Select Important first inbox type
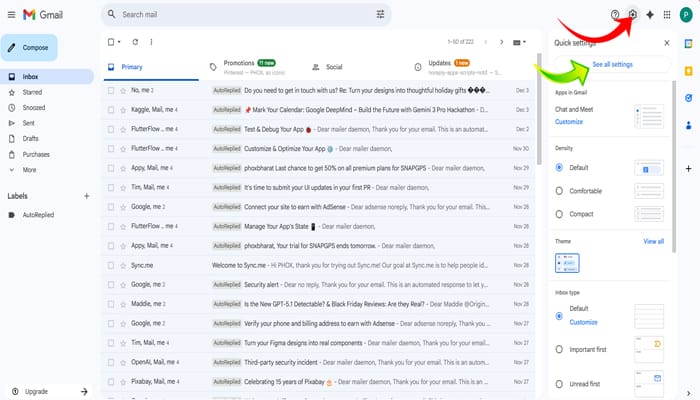The height and width of the screenshot is (400, 700). tap(559, 350)
